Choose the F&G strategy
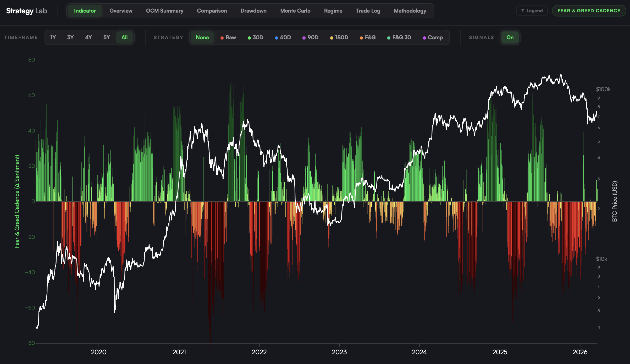The width and height of the screenshot is (630, 364). coord(368,37)
